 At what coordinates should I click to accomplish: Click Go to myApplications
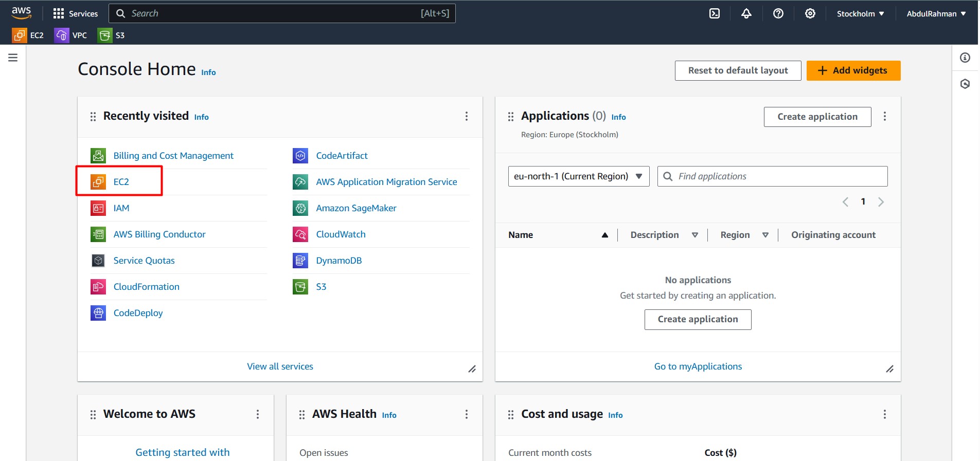coord(698,366)
